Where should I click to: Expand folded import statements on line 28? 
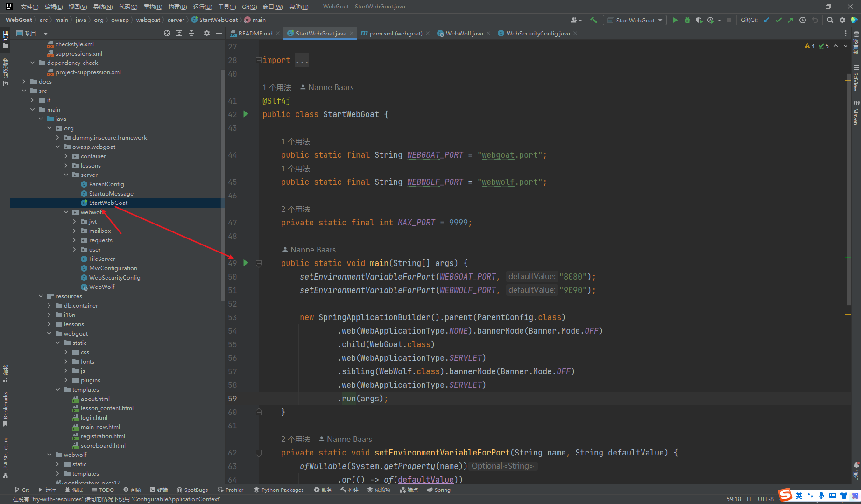(x=258, y=60)
